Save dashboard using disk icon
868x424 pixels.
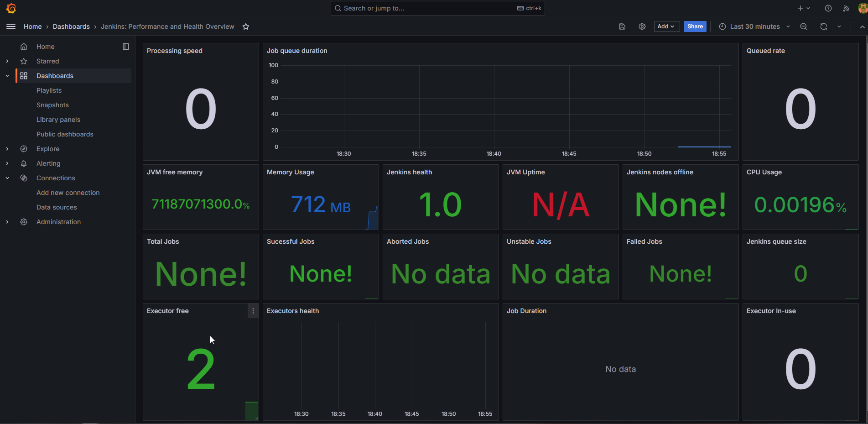622,26
